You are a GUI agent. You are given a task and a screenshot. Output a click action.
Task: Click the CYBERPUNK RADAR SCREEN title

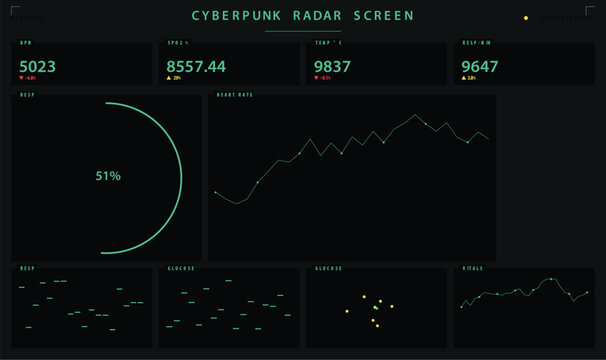point(303,15)
